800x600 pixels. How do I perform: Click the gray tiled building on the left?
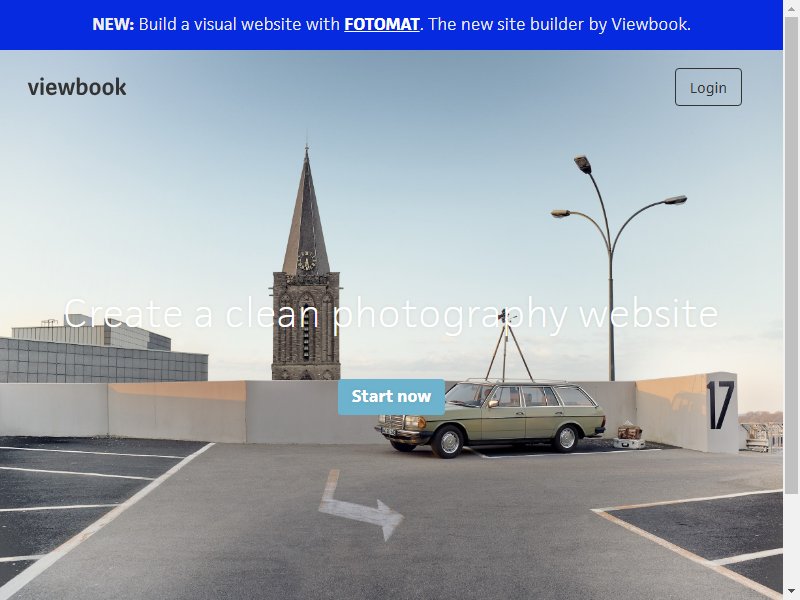(104, 360)
